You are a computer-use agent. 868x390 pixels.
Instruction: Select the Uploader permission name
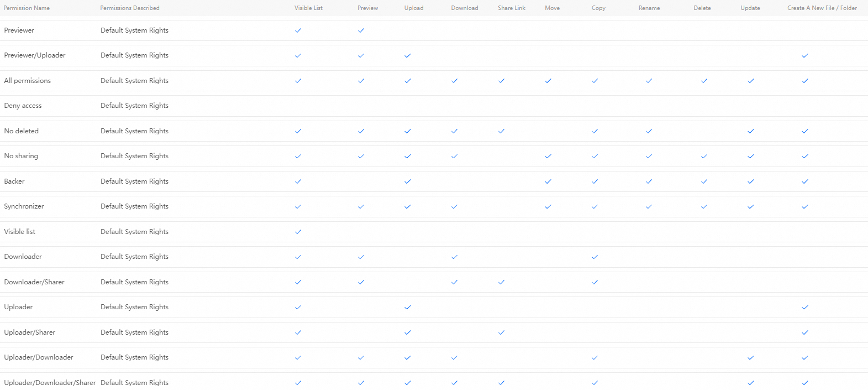point(18,307)
